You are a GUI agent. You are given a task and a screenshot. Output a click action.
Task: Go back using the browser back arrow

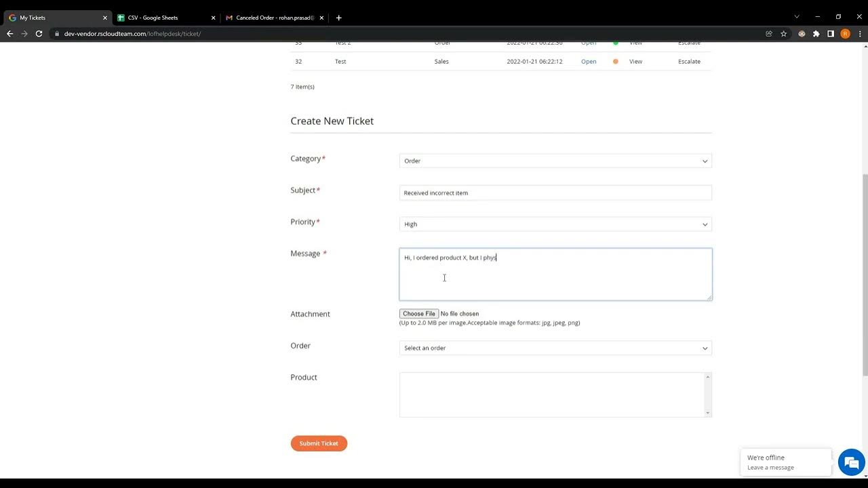point(9,33)
